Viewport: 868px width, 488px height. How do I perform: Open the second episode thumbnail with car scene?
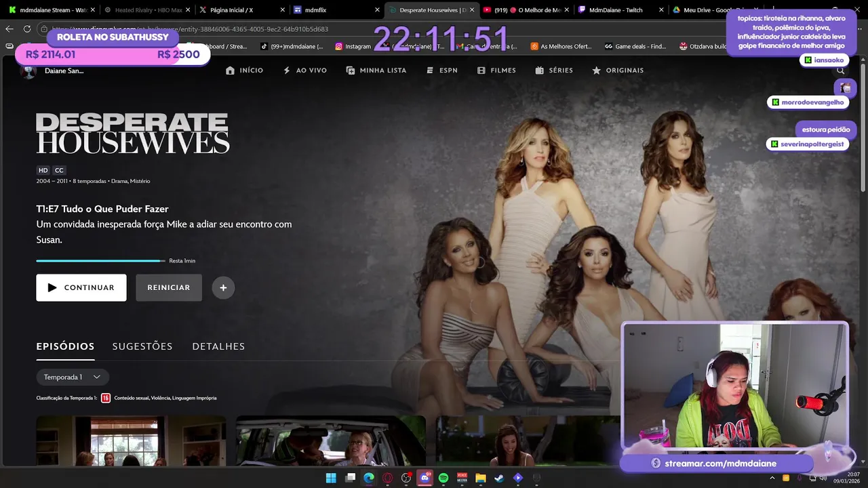pos(331,441)
